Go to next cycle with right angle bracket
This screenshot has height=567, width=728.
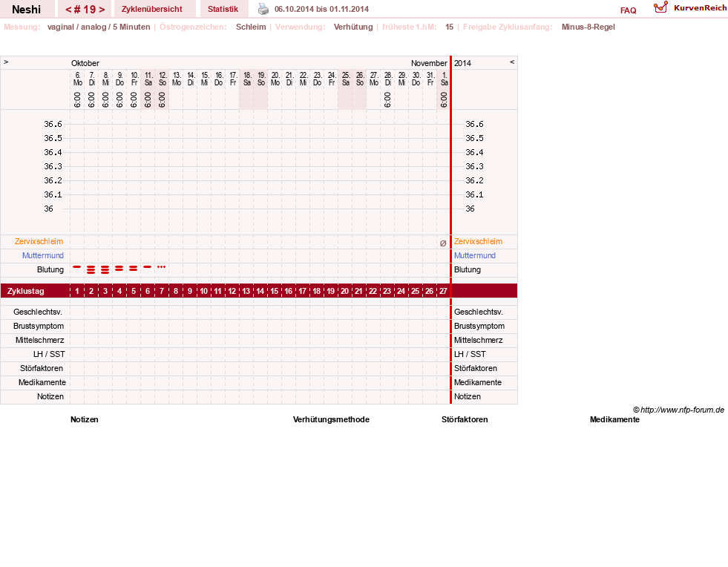point(102,10)
